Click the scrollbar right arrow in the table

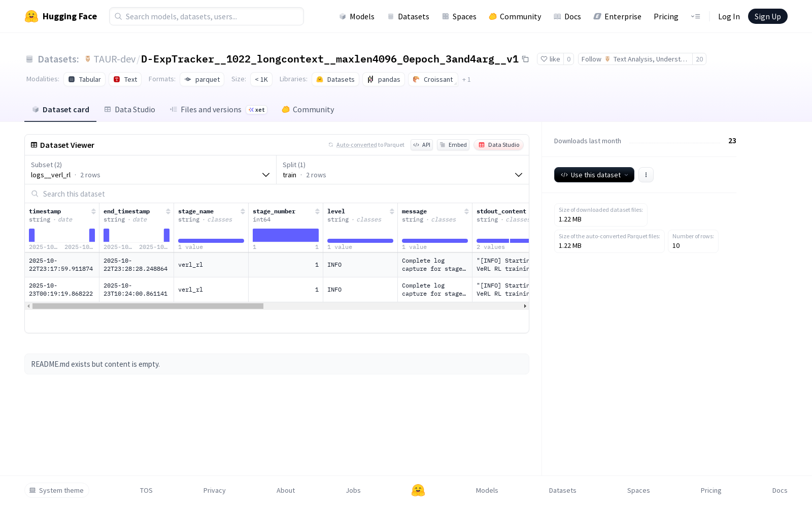525,306
